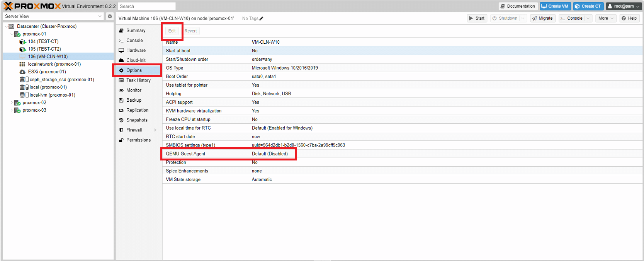Click the Revert button

click(x=190, y=31)
